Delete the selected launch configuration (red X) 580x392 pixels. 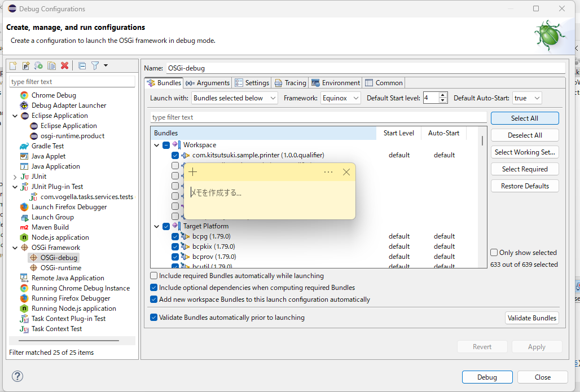pyautogui.click(x=64, y=66)
